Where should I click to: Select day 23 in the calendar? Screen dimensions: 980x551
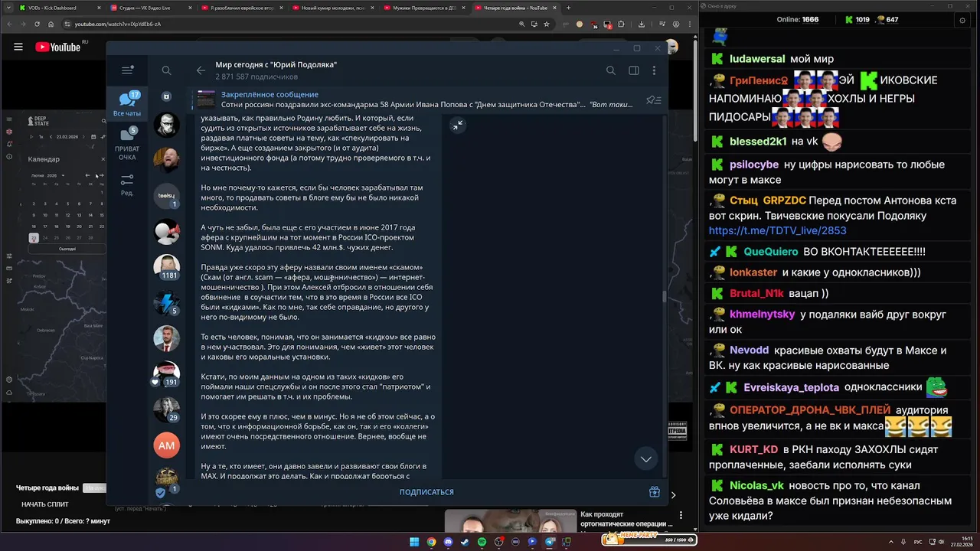point(34,237)
